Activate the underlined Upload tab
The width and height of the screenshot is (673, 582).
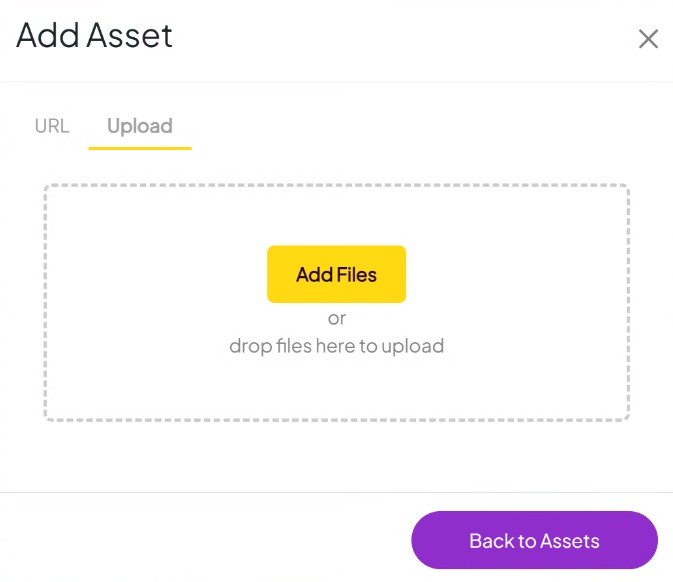(140, 126)
